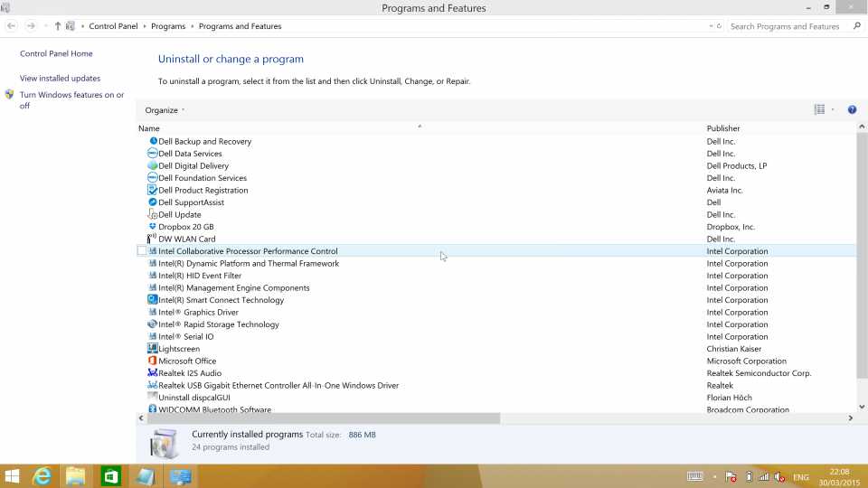Click the scroll right arrow
The image size is (868, 488).
[x=851, y=418]
